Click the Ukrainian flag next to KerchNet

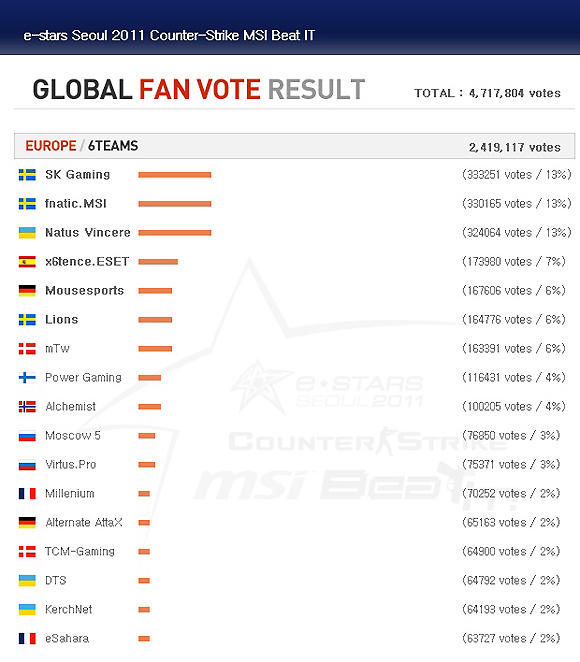[x=27, y=610]
